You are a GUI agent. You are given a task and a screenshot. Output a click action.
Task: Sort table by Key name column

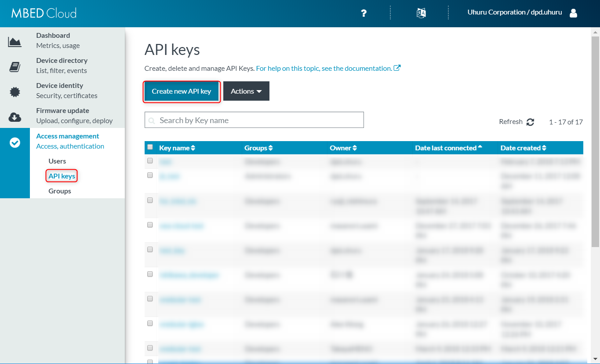point(177,148)
